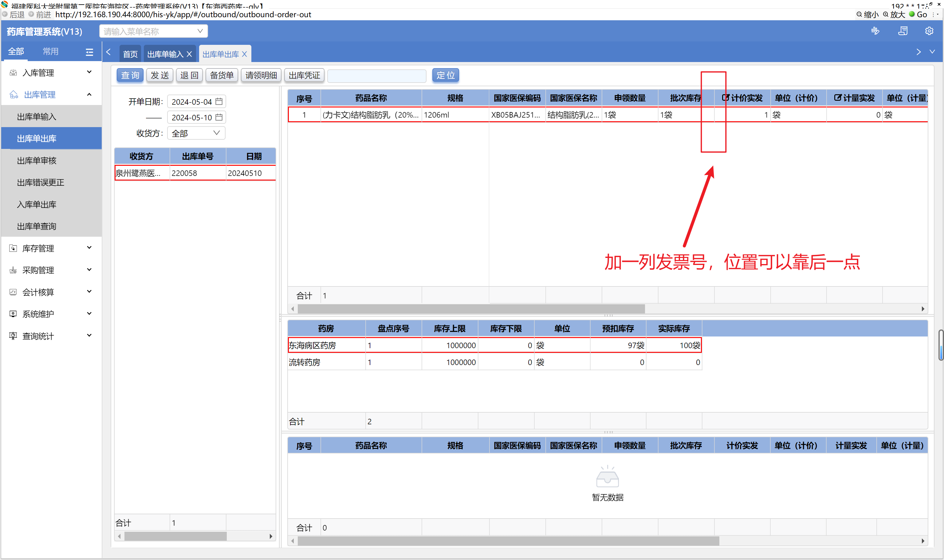Switch to the 首页 tab
Image resolution: width=944 pixels, height=560 pixels.
click(x=130, y=54)
